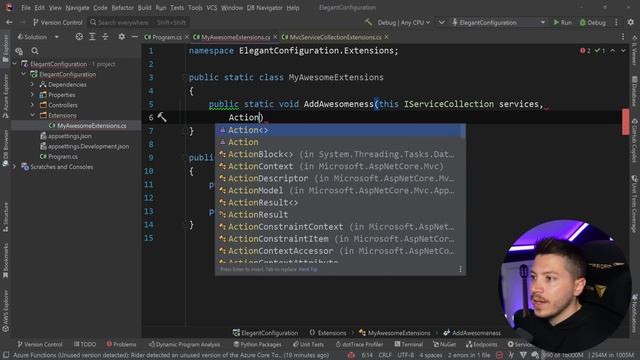Click the quick-fix hammer gutter icon
The width and height of the screenshot is (640, 360).
click(162, 118)
